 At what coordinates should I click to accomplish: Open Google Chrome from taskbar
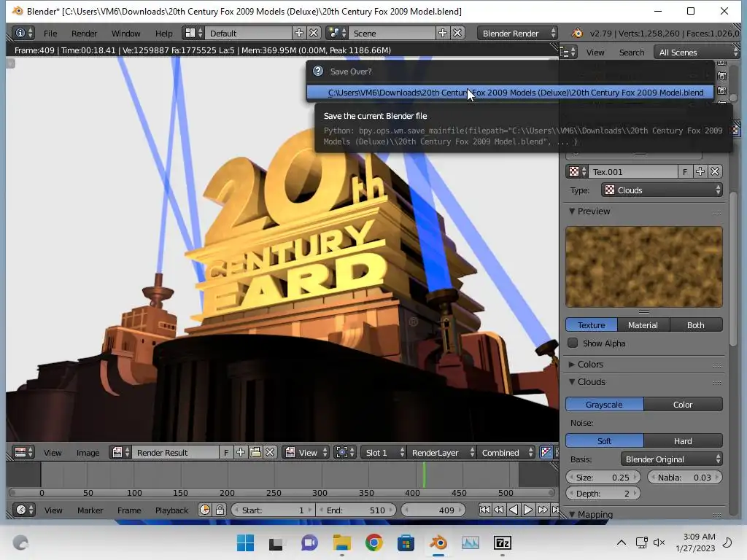pos(374,542)
